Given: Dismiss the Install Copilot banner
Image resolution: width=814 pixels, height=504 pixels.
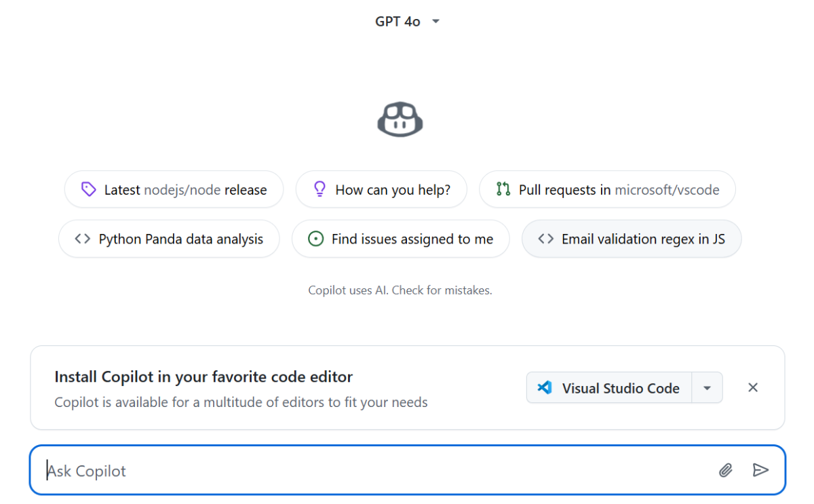Looking at the screenshot, I should 752,387.
